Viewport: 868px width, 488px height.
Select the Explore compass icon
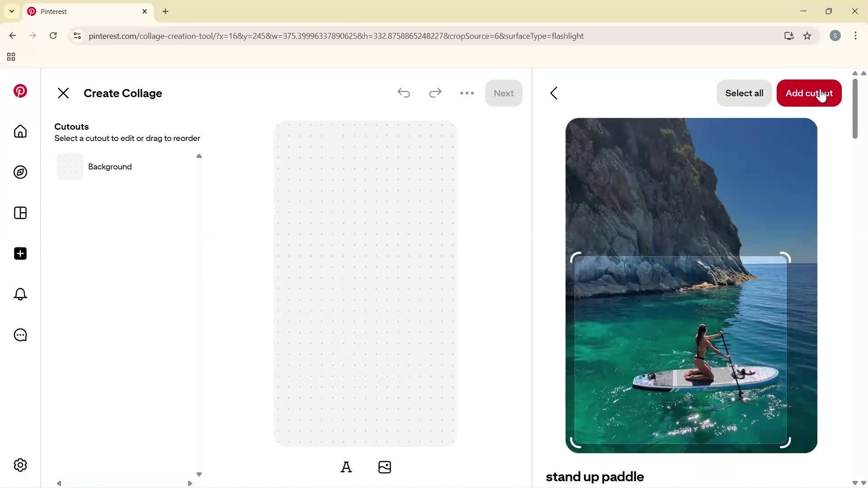[x=20, y=172]
